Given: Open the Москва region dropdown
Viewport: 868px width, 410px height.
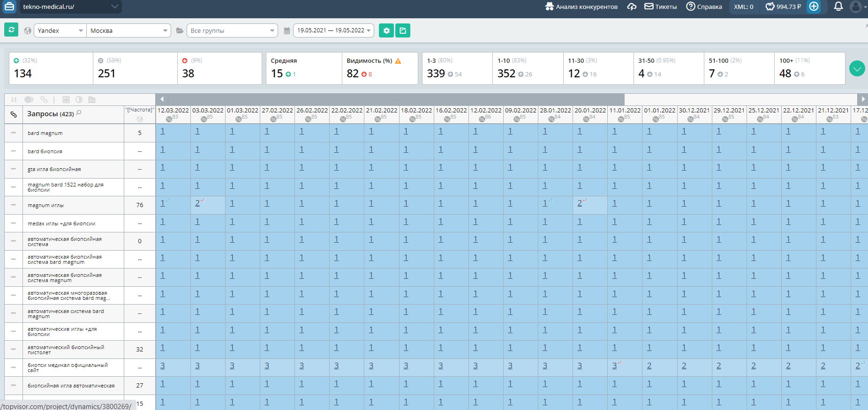Looking at the screenshot, I should click(x=128, y=30).
